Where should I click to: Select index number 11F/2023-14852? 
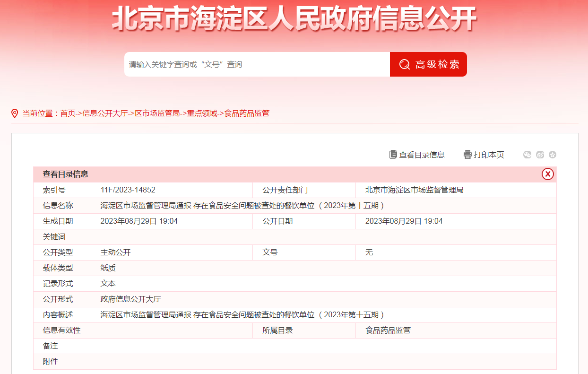[128, 190]
